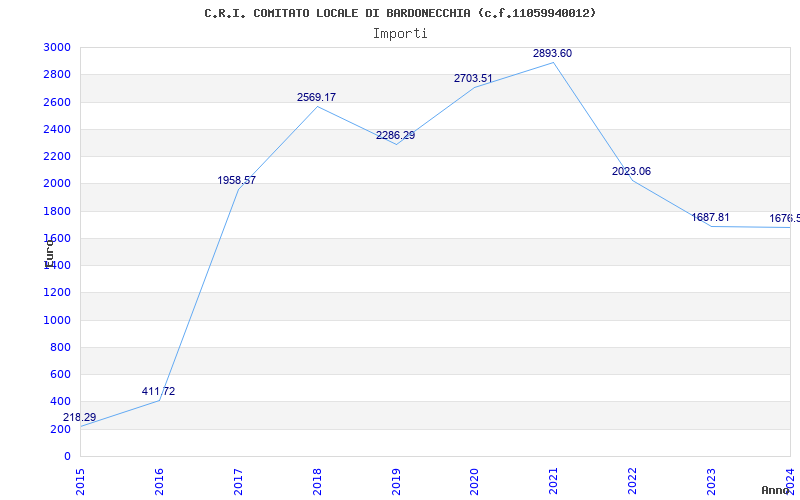This screenshot has width=800, height=500.
Task: Click data label 2023.06
Action: (x=632, y=171)
